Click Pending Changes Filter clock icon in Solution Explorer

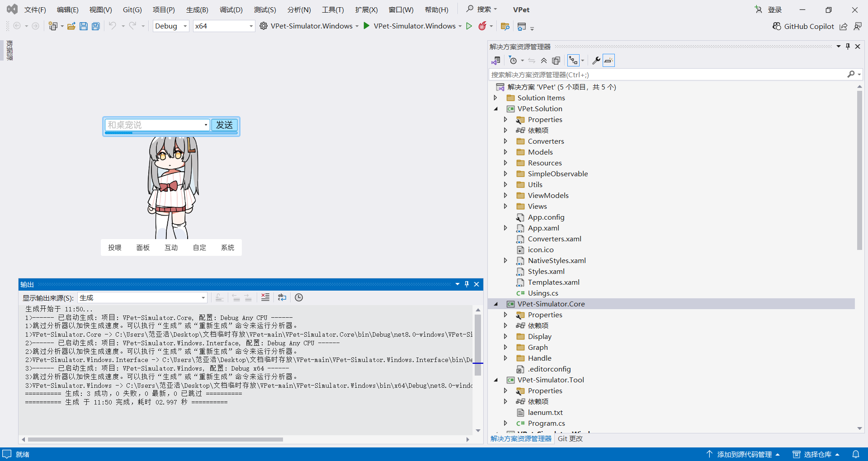513,60
